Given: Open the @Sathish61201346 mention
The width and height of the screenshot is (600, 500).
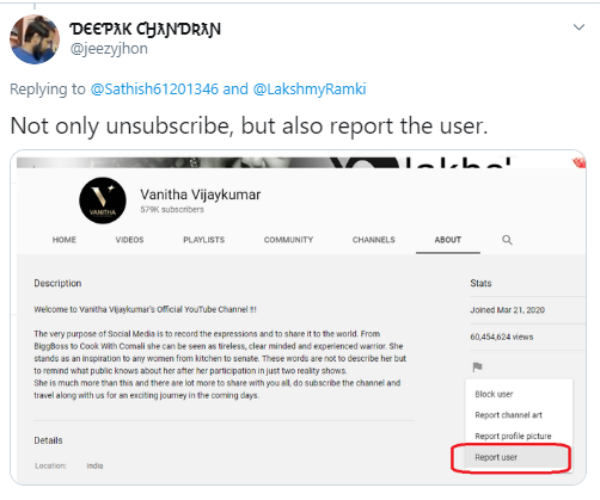Looking at the screenshot, I should point(154,89).
